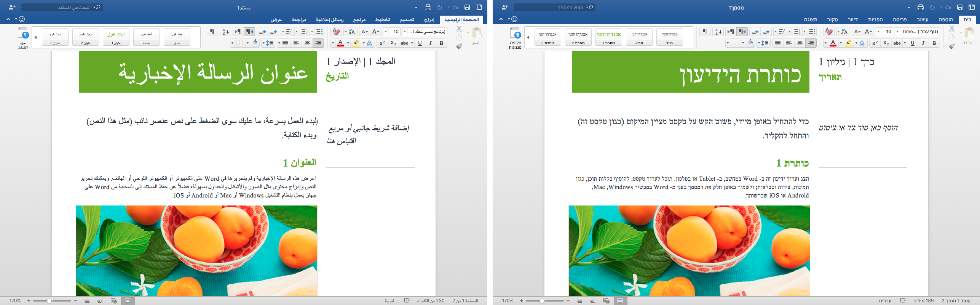Expand bullet list options in Arabic window
This screenshot has height=305, width=980.
click(x=312, y=32)
